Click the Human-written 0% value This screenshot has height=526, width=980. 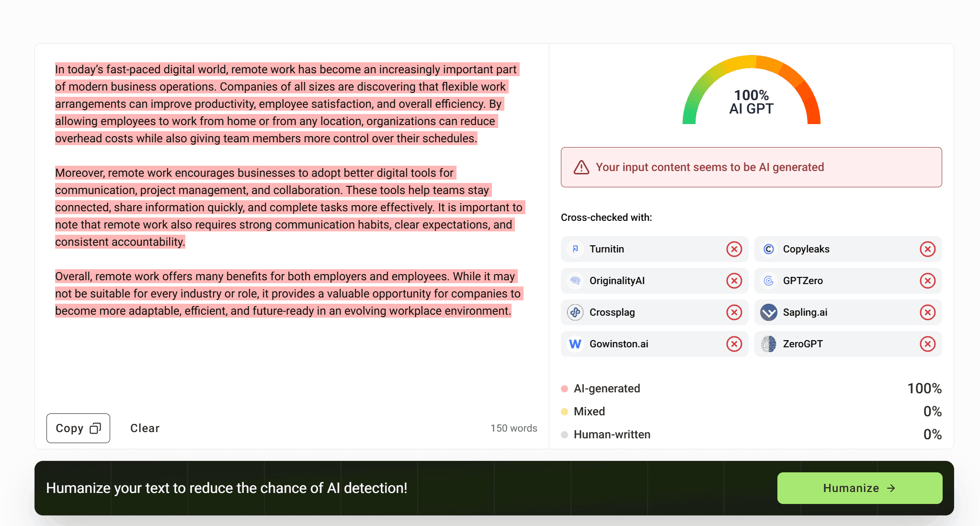tap(933, 435)
